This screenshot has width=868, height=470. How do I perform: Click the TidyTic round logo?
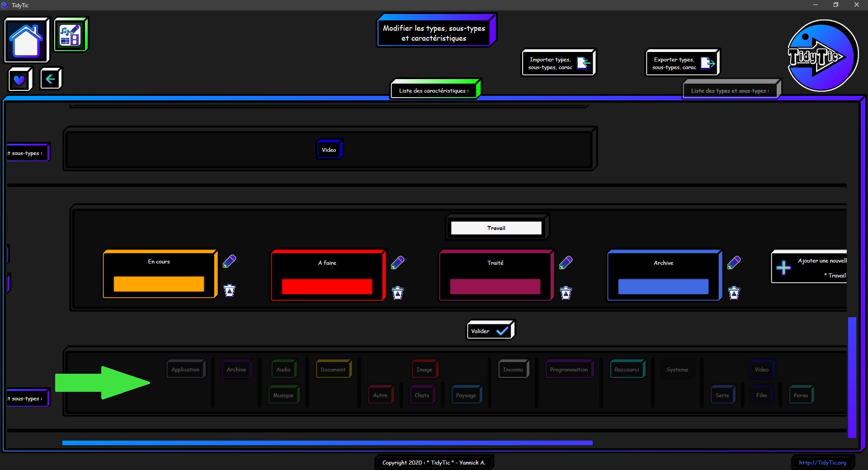click(822, 56)
